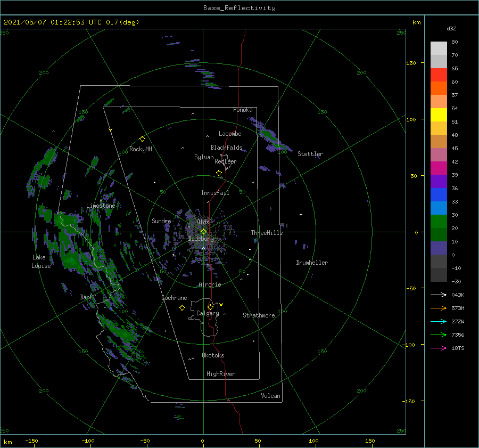Image resolution: width=479 pixels, height=448 pixels.
Task: Click the RockyMH label
Action: [141, 149]
